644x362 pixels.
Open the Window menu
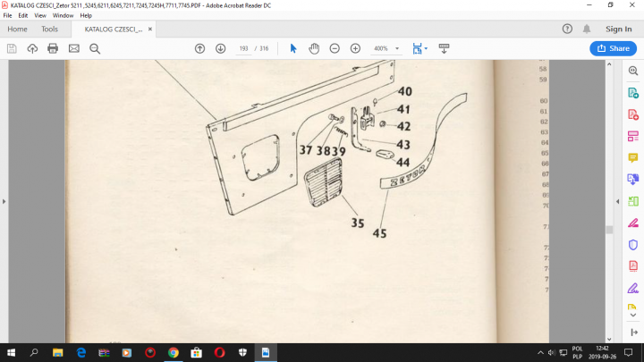point(63,15)
